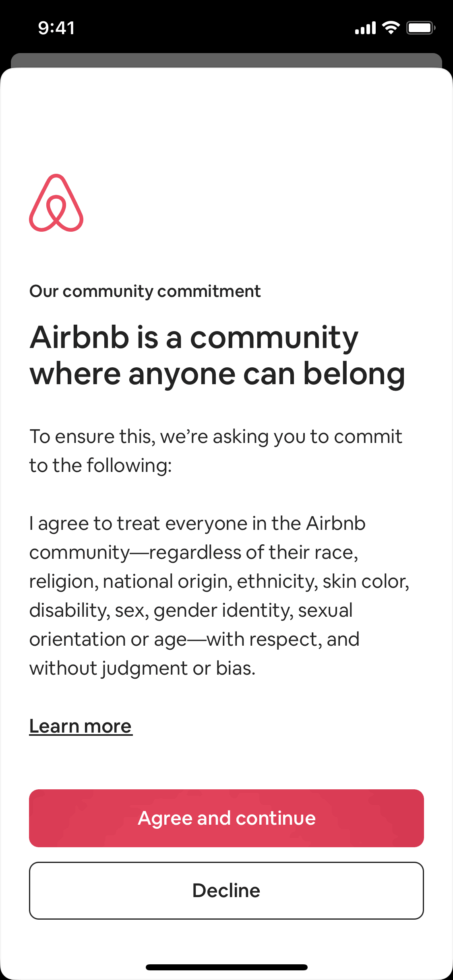Tap the 'disability, sex, gender identity' line
This screenshot has height=980, width=453.
[191, 611]
